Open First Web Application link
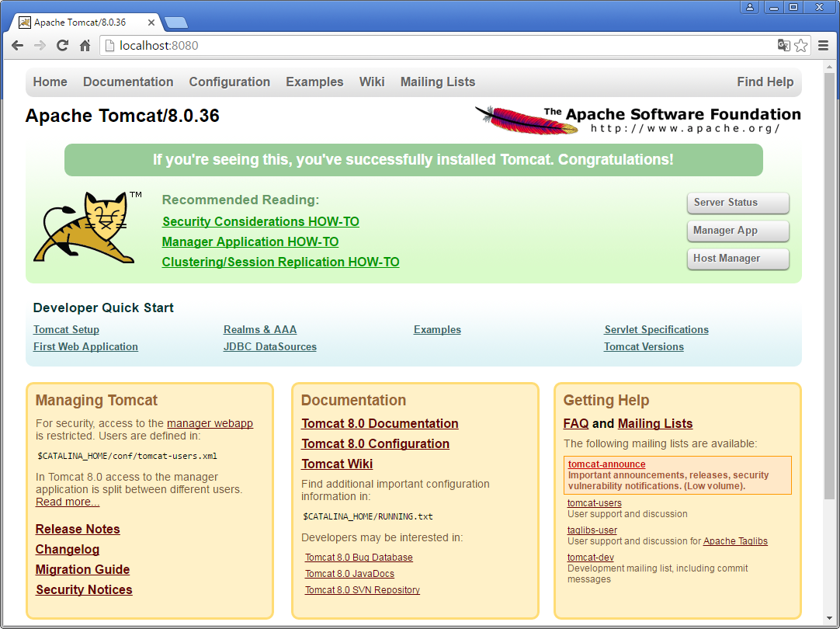The height and width of the screenshot is (629, 840). click(85, 346)
